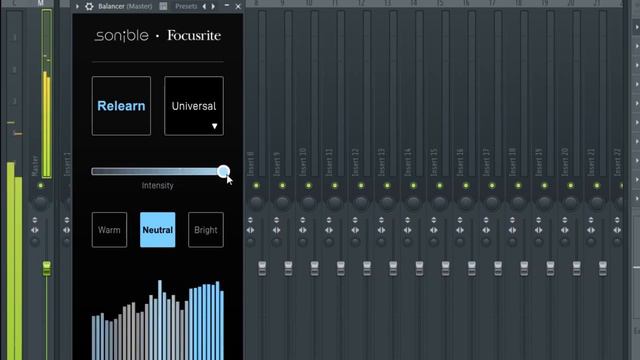This screenshot has height=360, width=640.
Task: Click the Insert 12 pan knob
Action: pyautogui.click(x=361, y=202)
